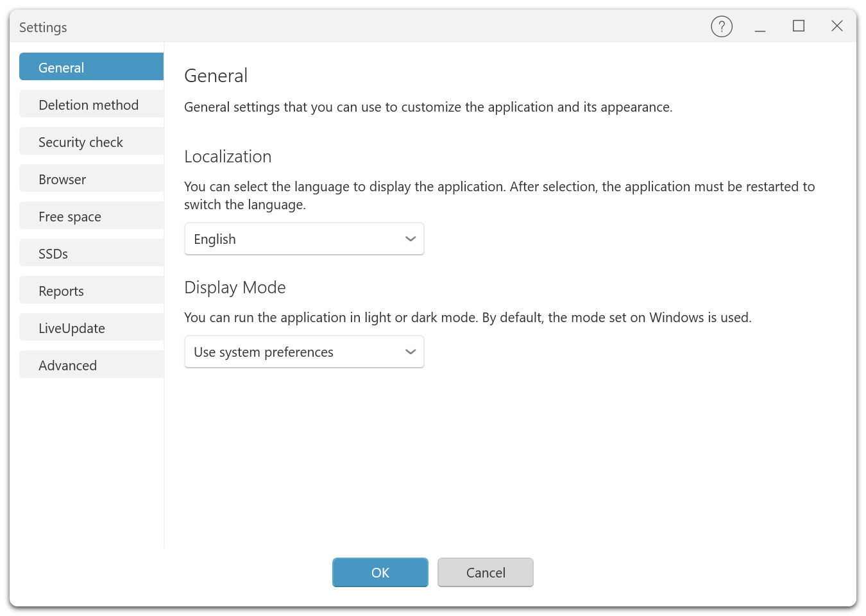Click the chevron on Display Mode combo box

point(411,352)
